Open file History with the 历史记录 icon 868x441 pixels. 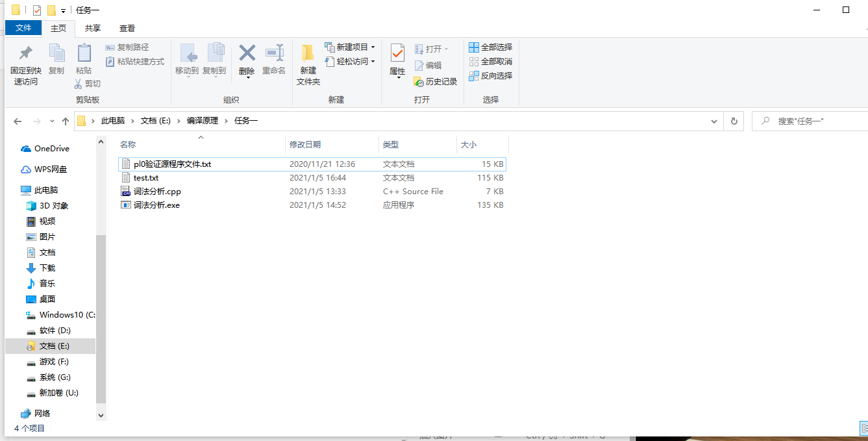[x=435, y=81]
